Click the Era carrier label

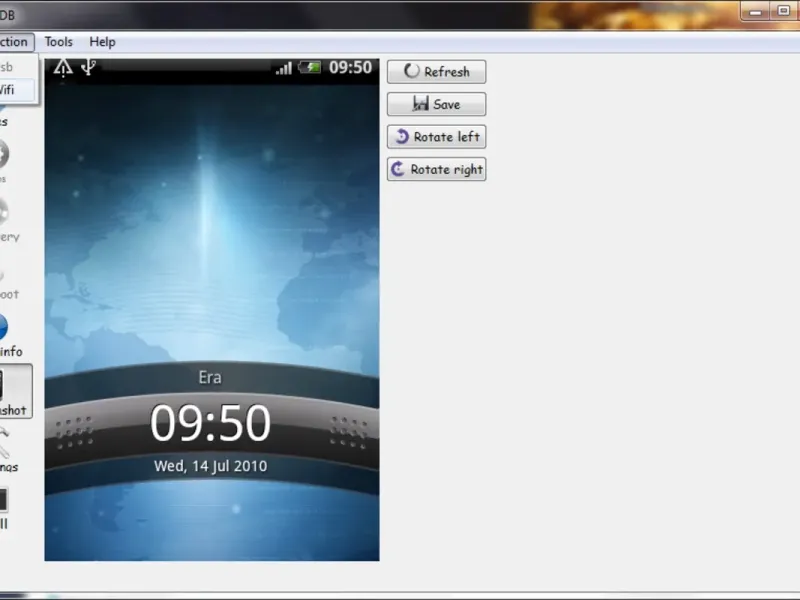pyautogui.click(x=210, y=377)
